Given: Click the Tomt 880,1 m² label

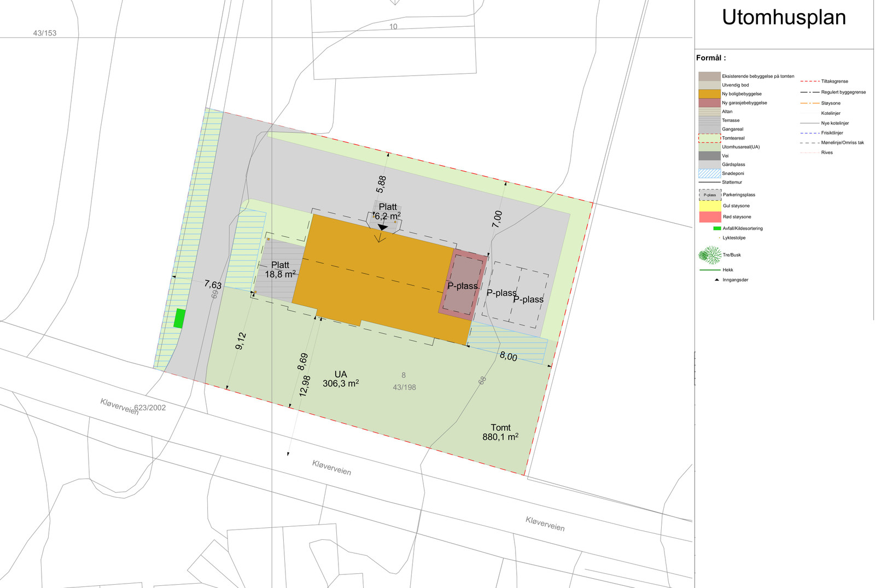Looking at the screenshot, I should (500, 432).
